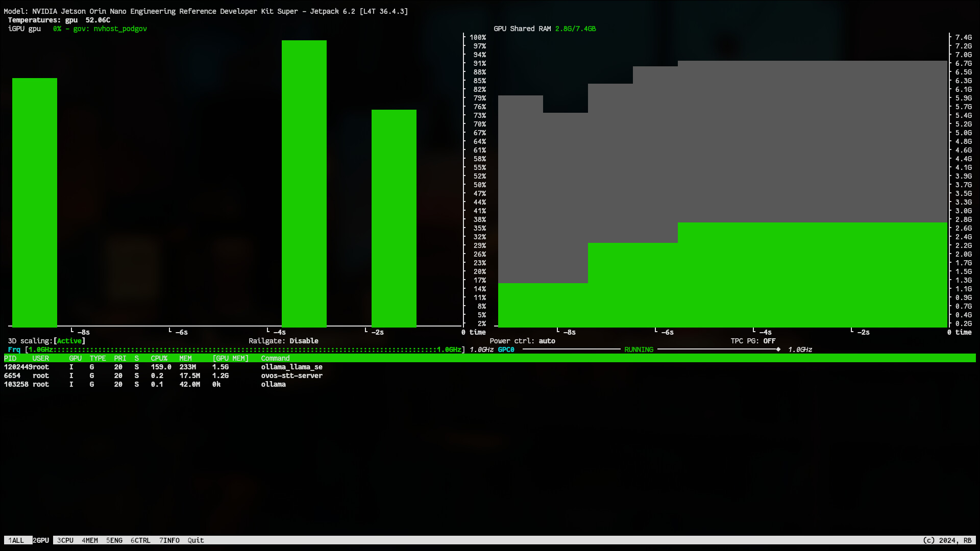Open the 7INFO tab

point(169,540)
